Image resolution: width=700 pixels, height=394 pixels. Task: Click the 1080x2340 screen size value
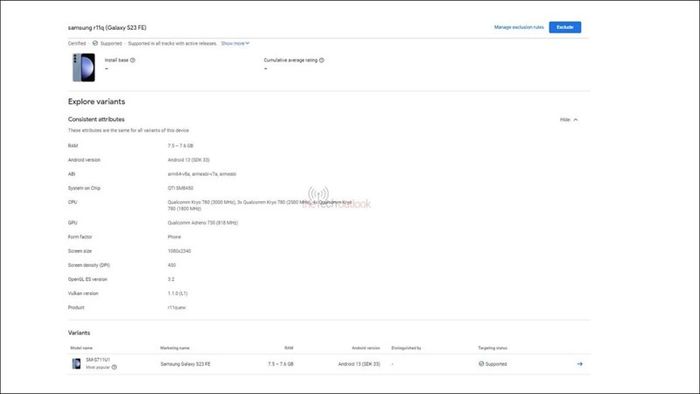pyautogui.click(x=179, y=251)
